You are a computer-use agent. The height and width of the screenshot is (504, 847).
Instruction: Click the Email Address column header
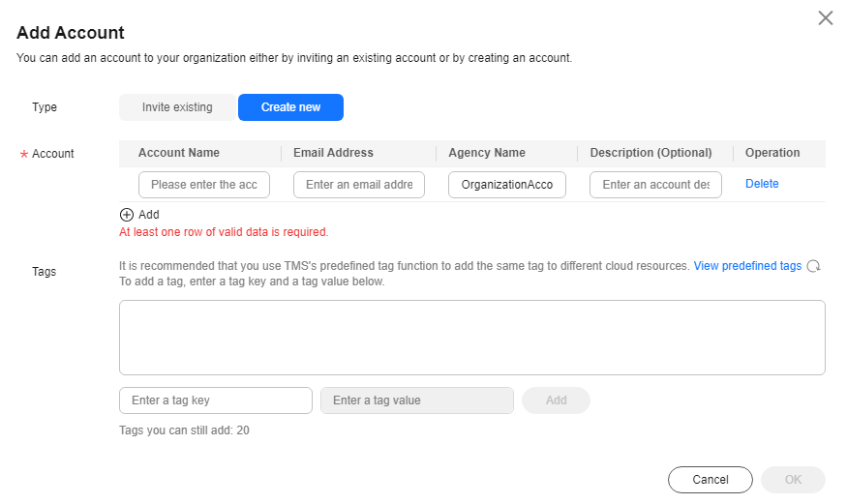[x=333, y=153]
